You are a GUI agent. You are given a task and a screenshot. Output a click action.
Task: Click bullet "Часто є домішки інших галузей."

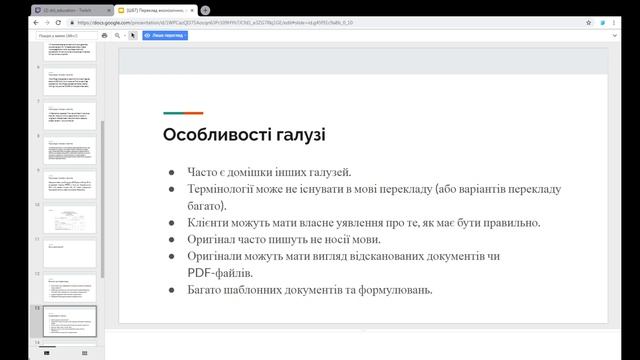pos(269,172)
